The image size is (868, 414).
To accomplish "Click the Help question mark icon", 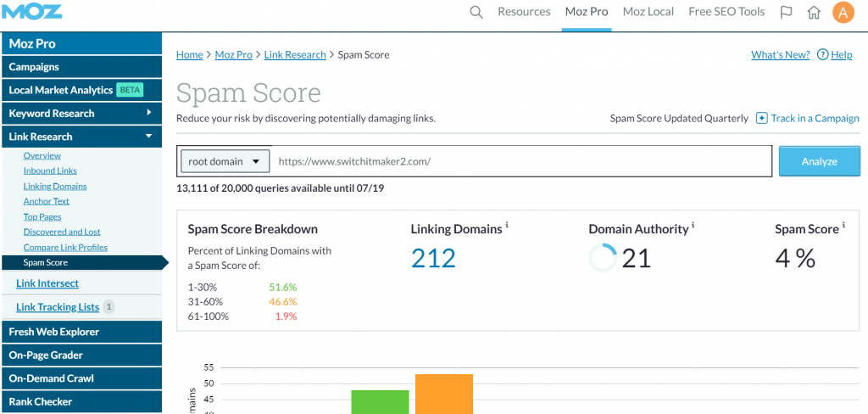I will pyautogui.click(x=822, y=54).
